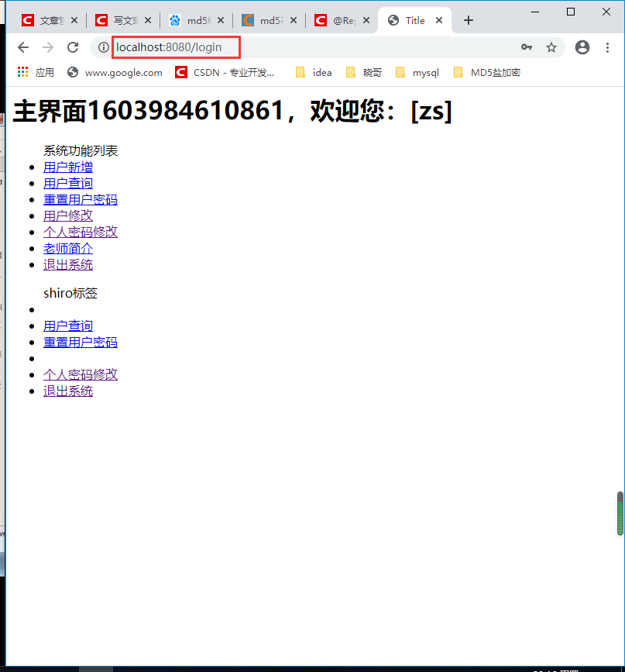Open 老师简介 link
The height and width of the screenshot is (672, 625).
coord(68,249)
